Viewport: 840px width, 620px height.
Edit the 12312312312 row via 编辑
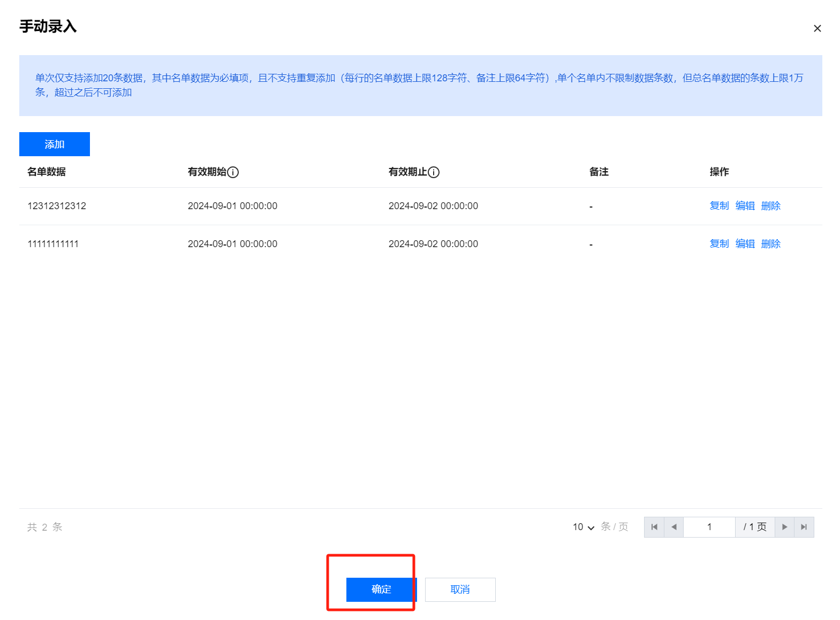point(745,206)
